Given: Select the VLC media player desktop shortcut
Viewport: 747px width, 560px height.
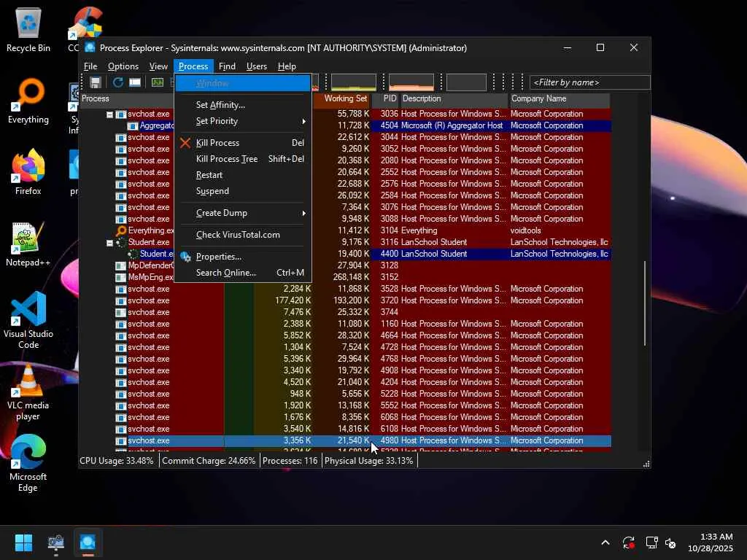Looking at the screenshot, I should (x=28, y=392).
